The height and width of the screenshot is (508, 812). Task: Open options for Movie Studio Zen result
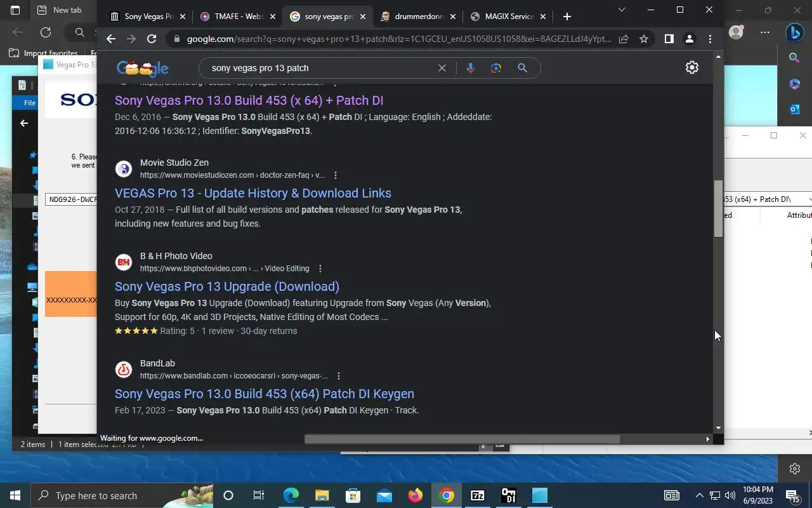click(x=336, y=175)
